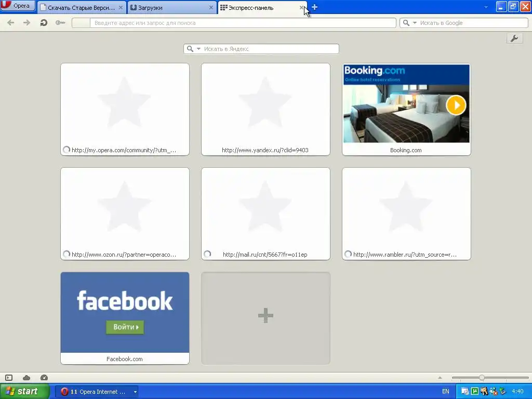532x399 pixels.
Task: Click the green square system tray icon
Action: click(x=475, y=392)
